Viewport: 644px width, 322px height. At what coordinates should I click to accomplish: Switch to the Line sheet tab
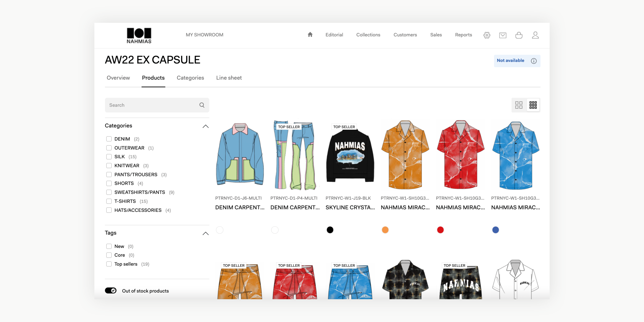[229, 78]
